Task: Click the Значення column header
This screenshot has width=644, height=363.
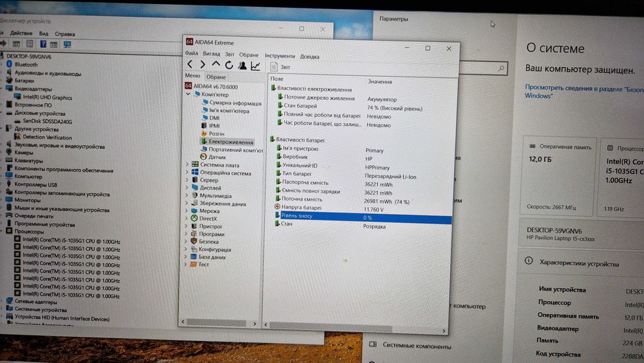Action: coord(380,81)
